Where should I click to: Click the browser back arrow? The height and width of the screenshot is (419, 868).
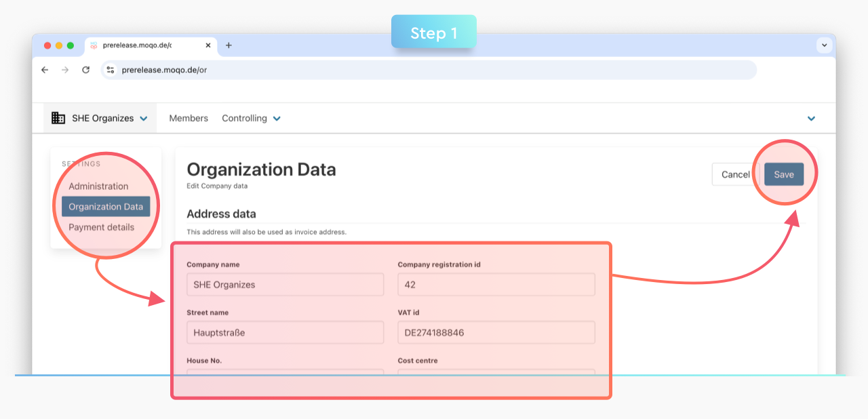(45, 70)
